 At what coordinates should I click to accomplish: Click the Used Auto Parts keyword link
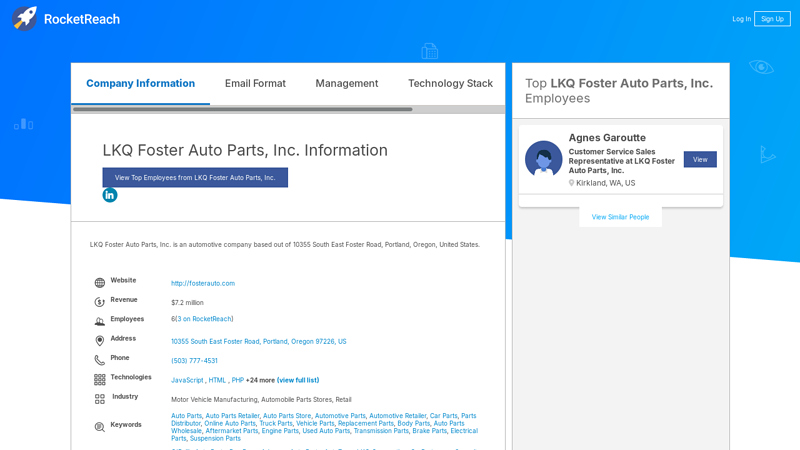coord(326,431)
